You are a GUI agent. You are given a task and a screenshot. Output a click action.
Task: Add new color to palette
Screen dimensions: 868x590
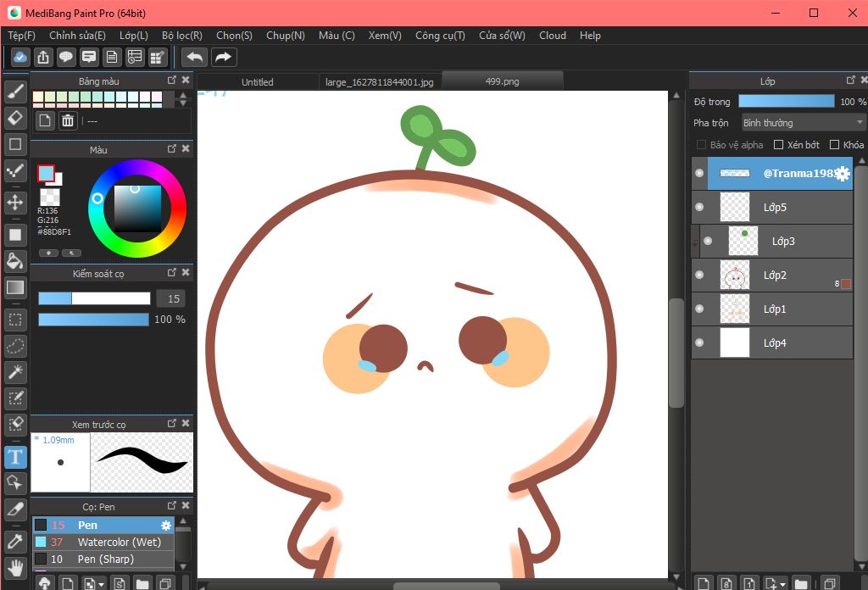[46, 120]
